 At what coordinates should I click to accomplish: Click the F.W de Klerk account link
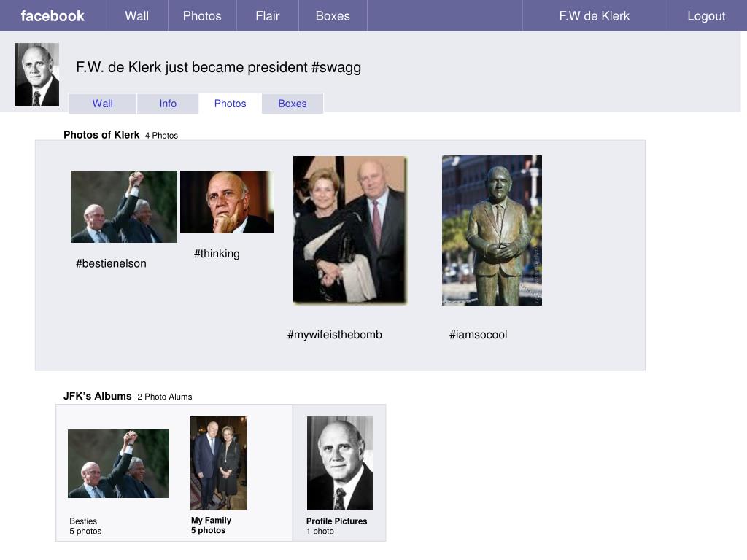coord(594,16)
